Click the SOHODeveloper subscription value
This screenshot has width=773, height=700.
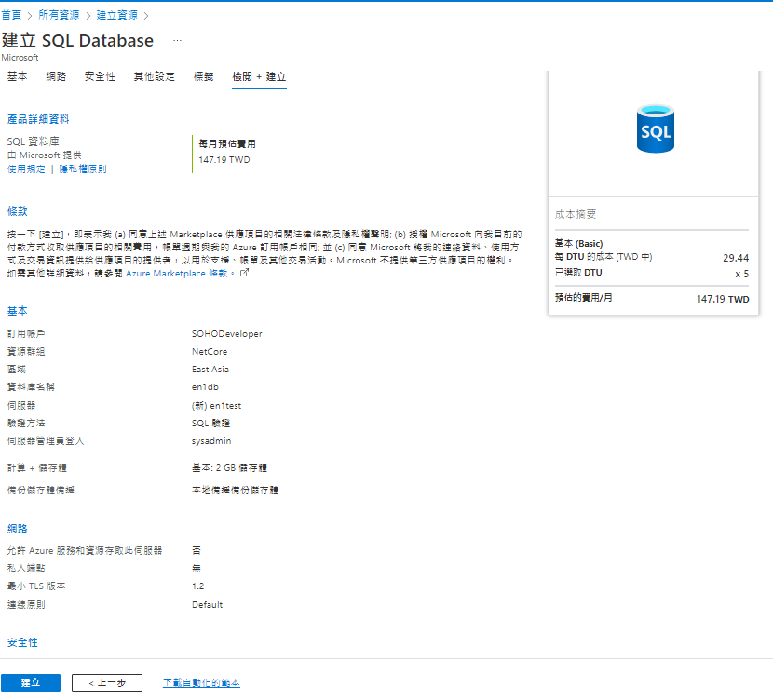(226, 334)
